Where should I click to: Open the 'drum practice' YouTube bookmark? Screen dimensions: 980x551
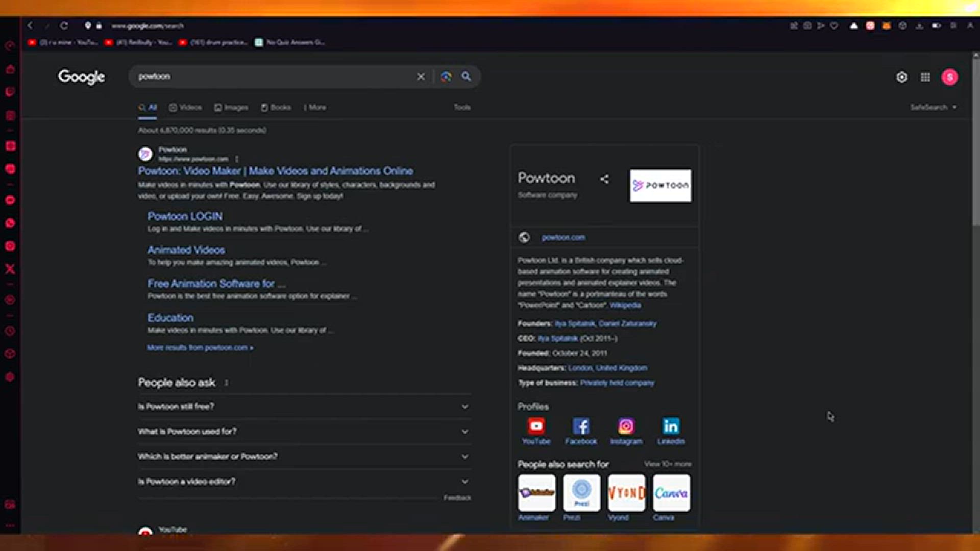point(213,42)
